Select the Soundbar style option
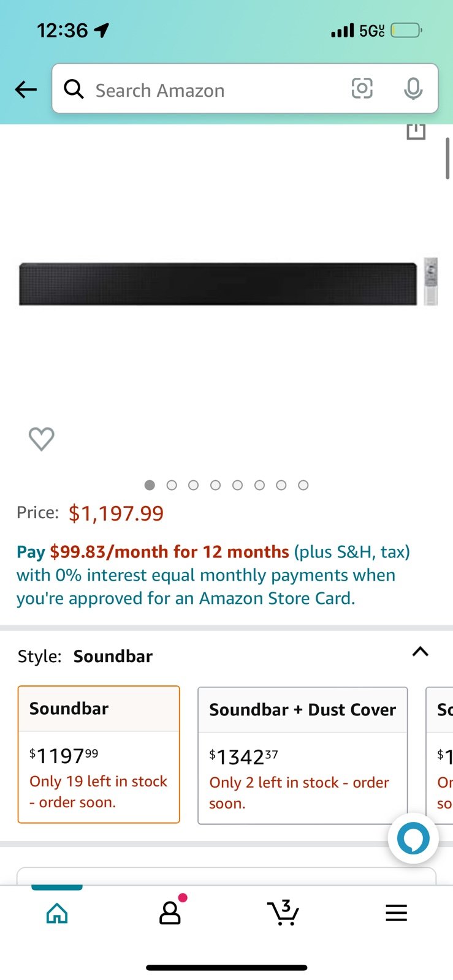This screenshot has height=980, width=453. point(99,755)
